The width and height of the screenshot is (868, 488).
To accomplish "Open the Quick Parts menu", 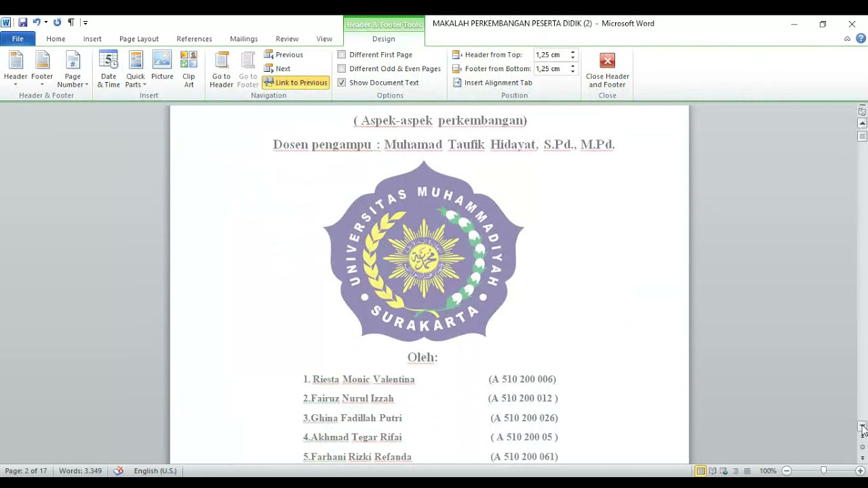I will pos(136,69).
